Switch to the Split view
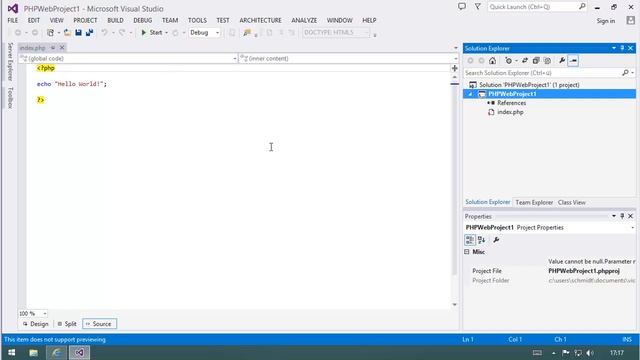Image resolution: width=640 pixels, height=360 pixels. [67, 324]
